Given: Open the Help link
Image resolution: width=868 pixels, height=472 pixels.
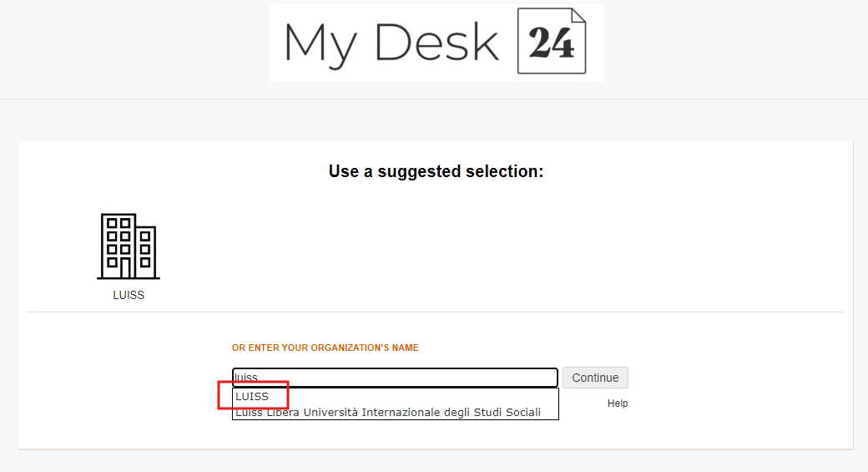Looking at the screenshot, I should [x=618, y=403].
